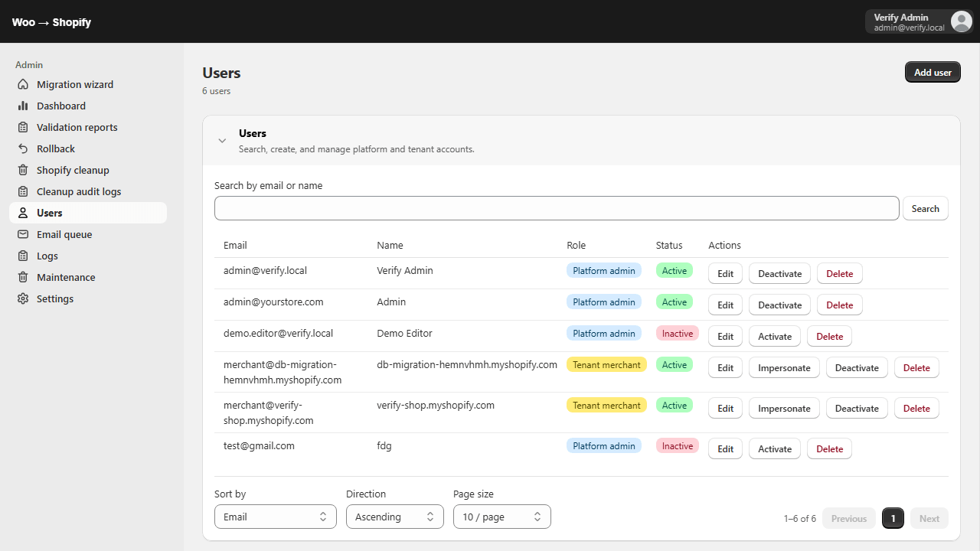Open the Direction Ascending dropdown
The height and width of the screenshot is (551, 980).
(395, 517)
